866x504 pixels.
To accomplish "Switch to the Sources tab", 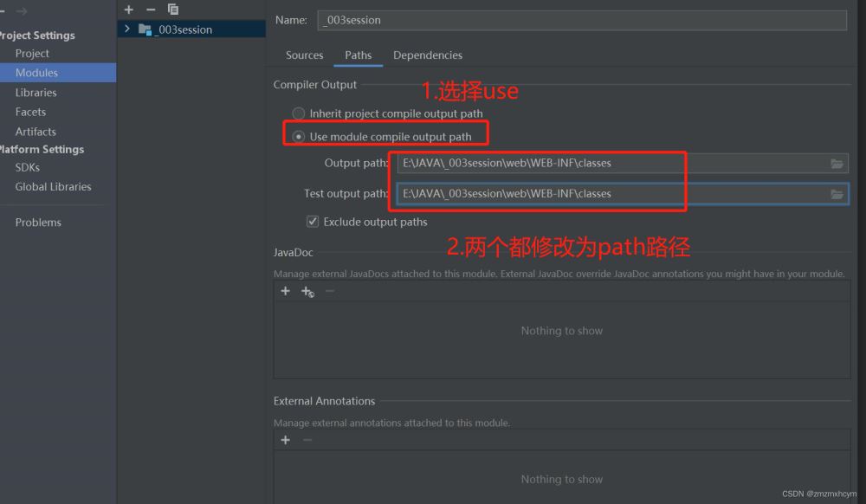I will click(304, 55).
